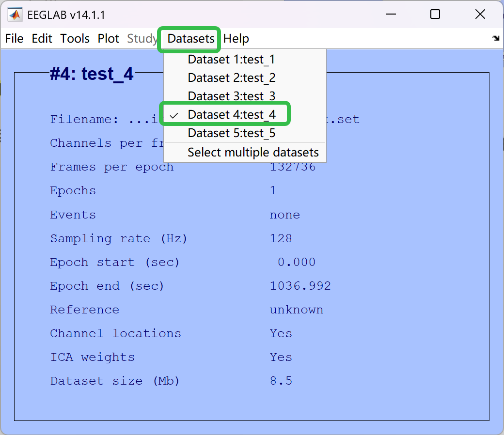504x435 pixels.
Task: Click the Epochs value '1'
Action: pos(273,190)
